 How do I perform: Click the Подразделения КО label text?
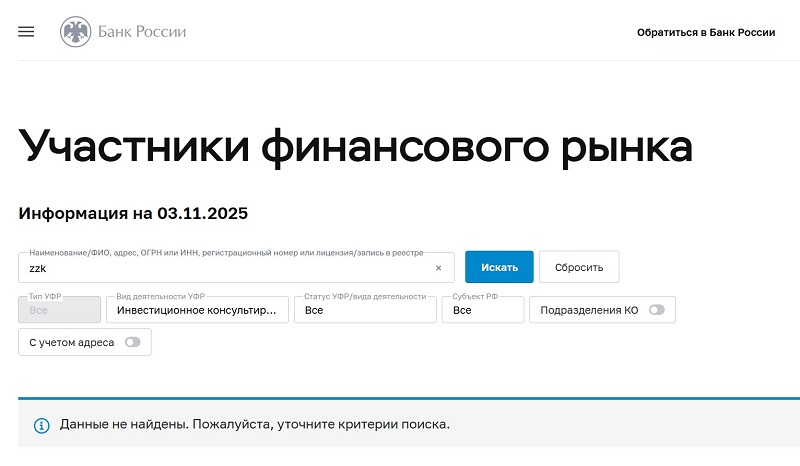point(589,310)
